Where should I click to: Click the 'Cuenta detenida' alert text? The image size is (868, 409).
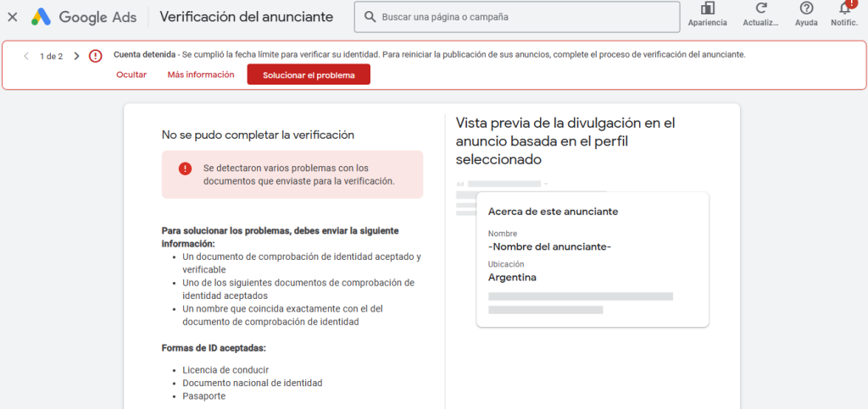144,55
